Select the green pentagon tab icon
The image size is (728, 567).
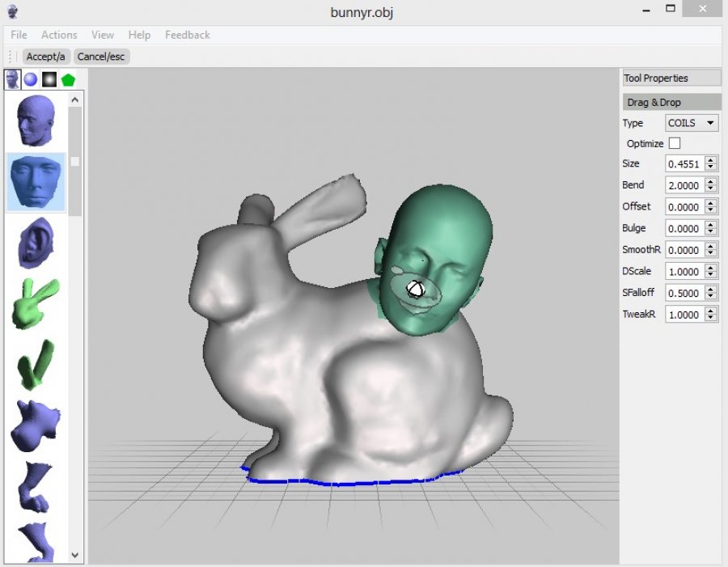[x=68, y=79]
